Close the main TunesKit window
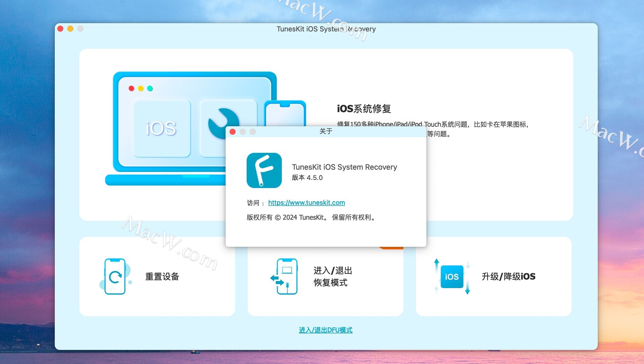Image resolution: width=644 pixels, height=364 pixels. point(60,29)
